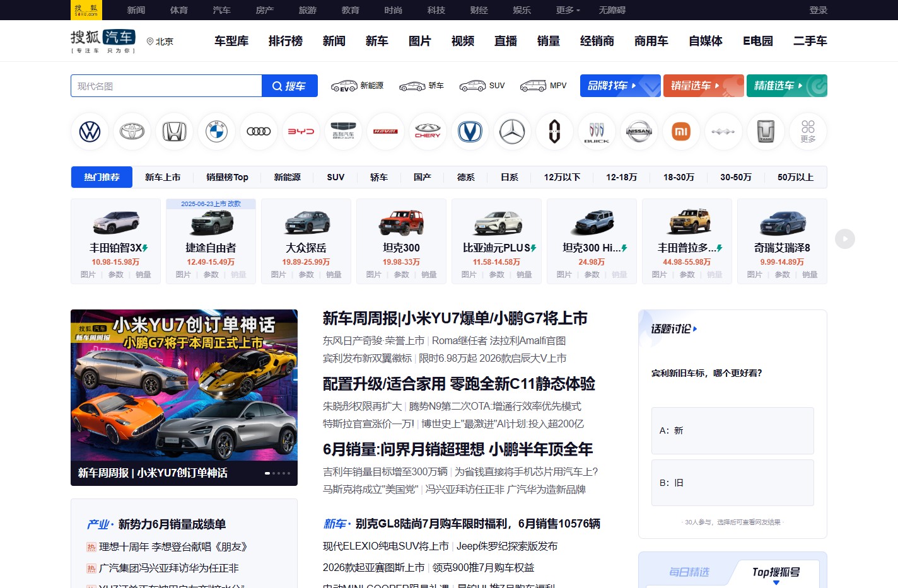898x588 pixels.
Task: Open the Buick brand logo
Action: [x=597, y=132]
